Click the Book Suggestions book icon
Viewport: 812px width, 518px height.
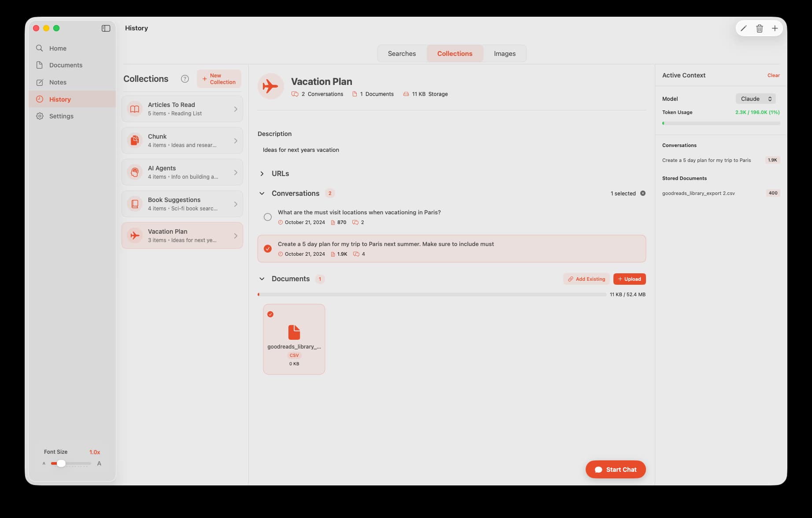tap(135, 203)
